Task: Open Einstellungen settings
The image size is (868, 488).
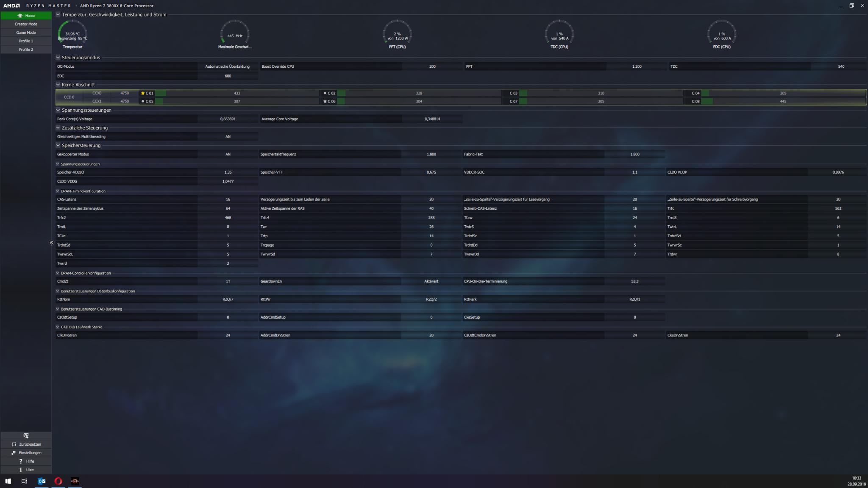Action: (26, 453)
